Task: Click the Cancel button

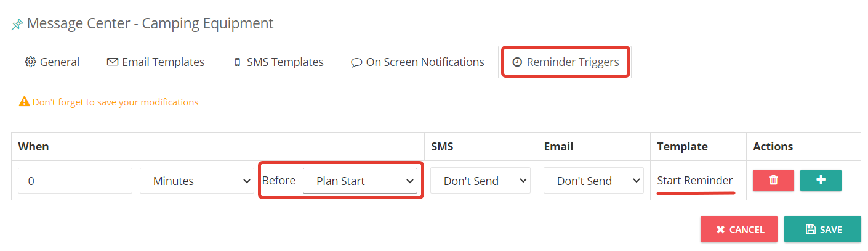Action: [739, 229]
